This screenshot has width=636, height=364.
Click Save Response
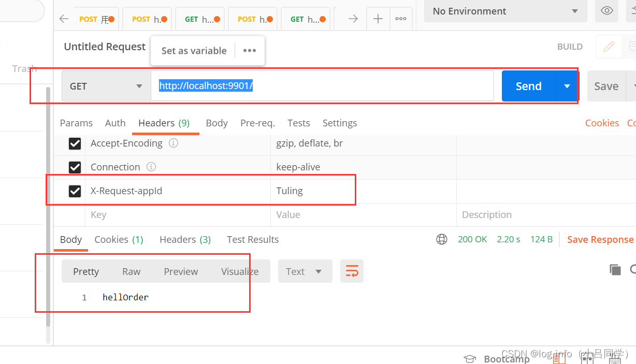600,239
